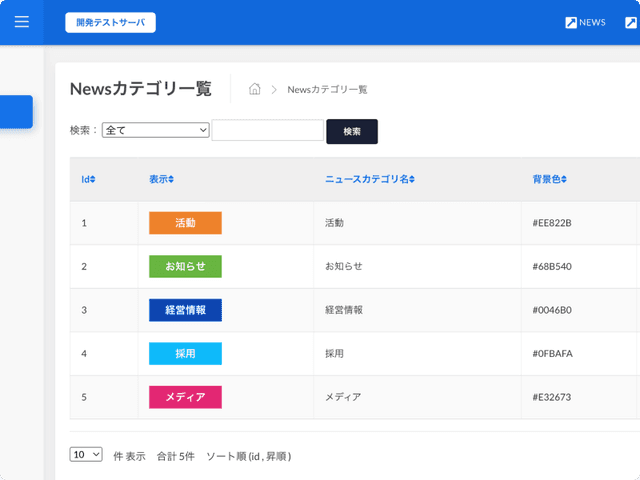Sort by 表示 column header
This screenshot has width=640, height=480.
161,180
